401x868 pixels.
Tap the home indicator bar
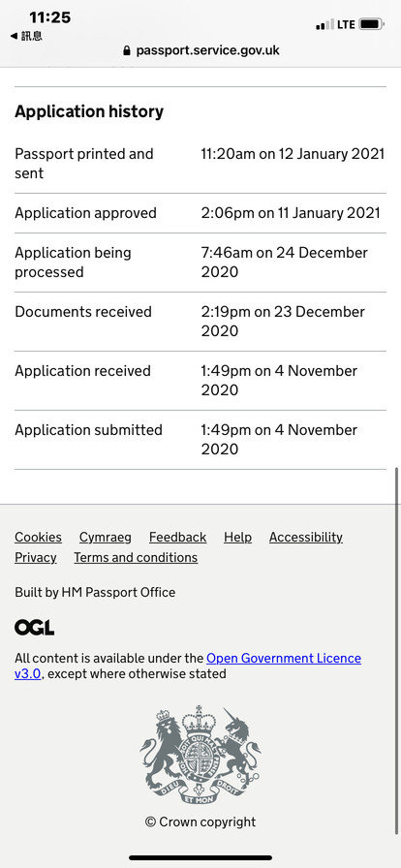[x=200, y=857]
